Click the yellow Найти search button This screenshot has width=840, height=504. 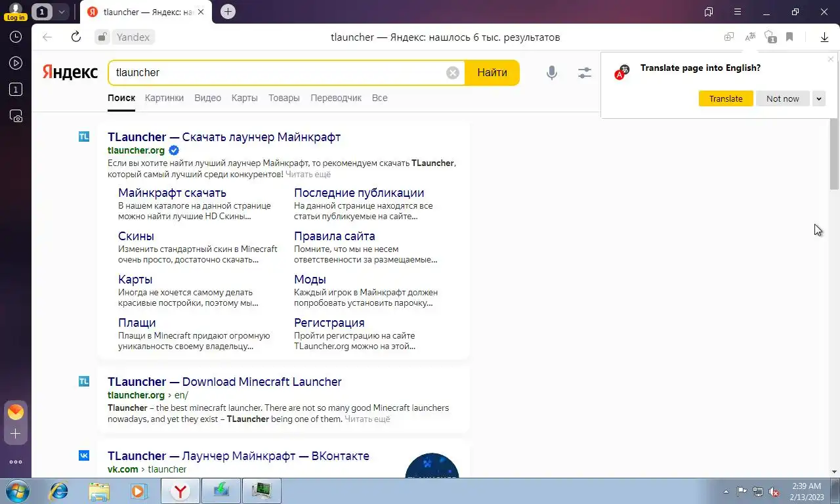(492, 73)
